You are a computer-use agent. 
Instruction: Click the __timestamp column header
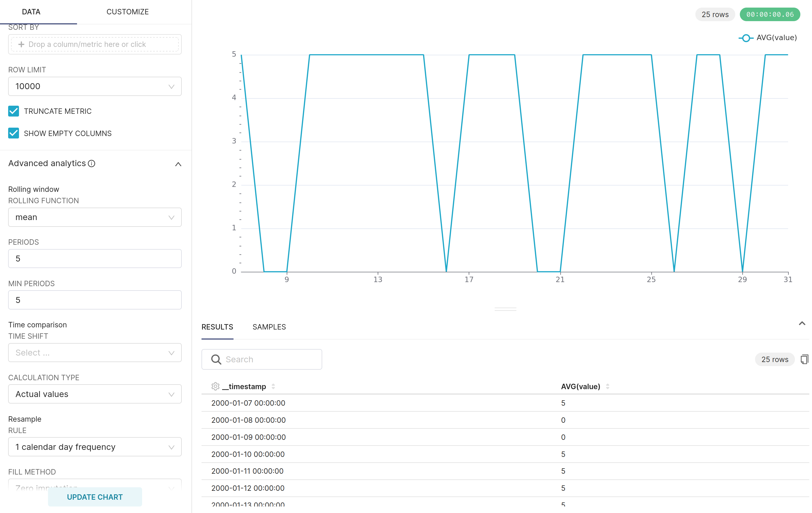pyautogui.click(x=244, y=387)
